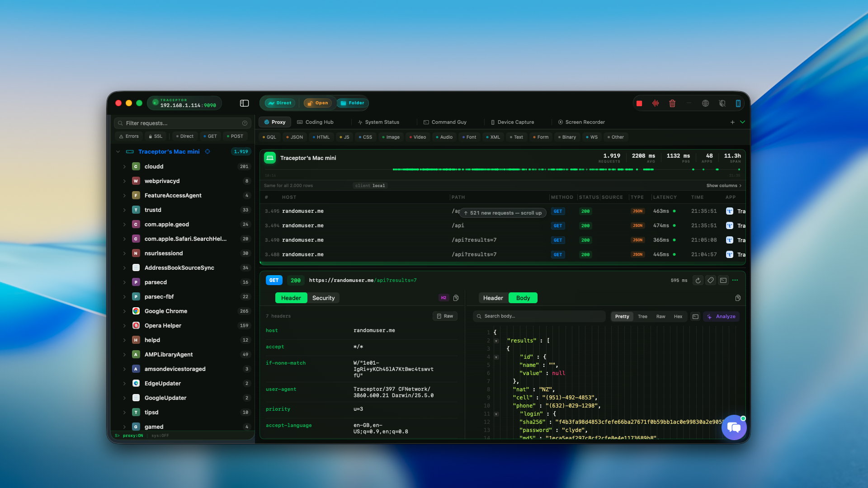Clear requests with the trash icon
This screenshot has height=488, width=868.
pyautogui.click(x=672, y=103)
